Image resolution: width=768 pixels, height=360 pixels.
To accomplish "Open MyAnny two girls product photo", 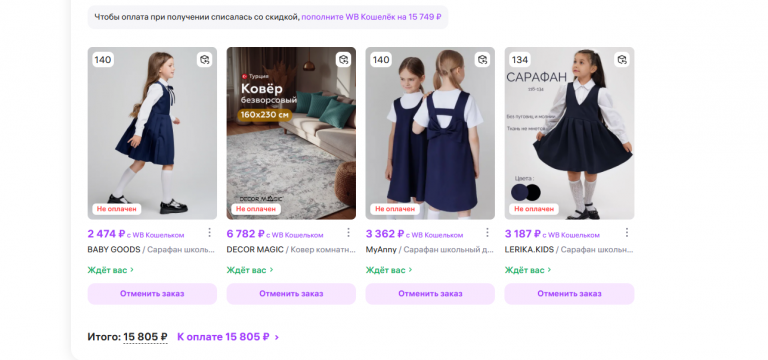I will [x=430, y=133].
